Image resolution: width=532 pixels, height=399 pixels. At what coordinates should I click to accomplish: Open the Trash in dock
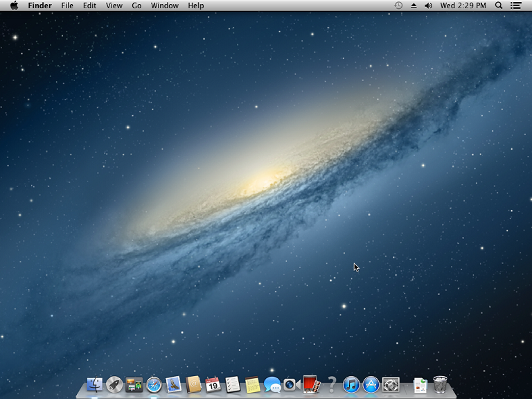point(440,384)
